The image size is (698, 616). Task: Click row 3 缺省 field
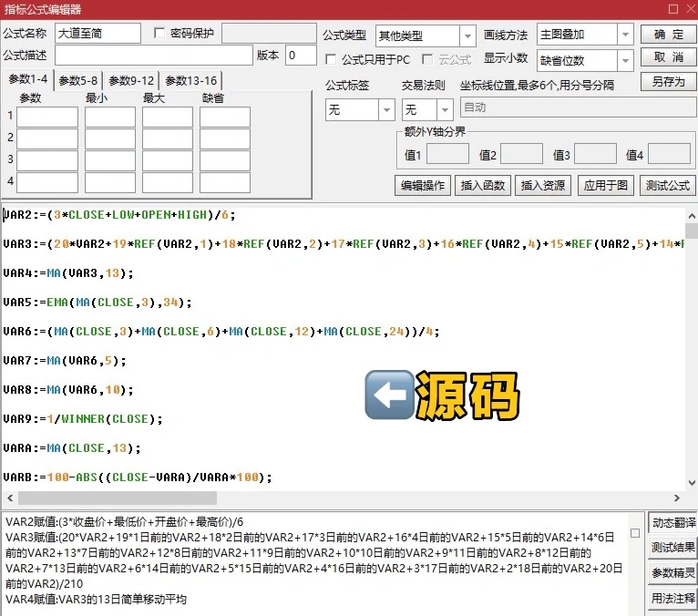pyautogui.click(x=225, y=160)
